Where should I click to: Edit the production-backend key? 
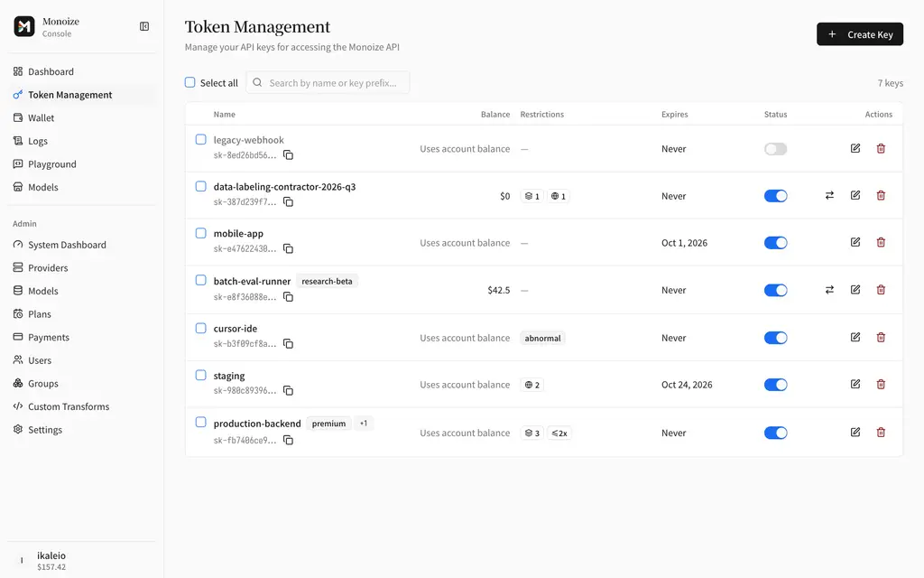click(x=855, y=433)
